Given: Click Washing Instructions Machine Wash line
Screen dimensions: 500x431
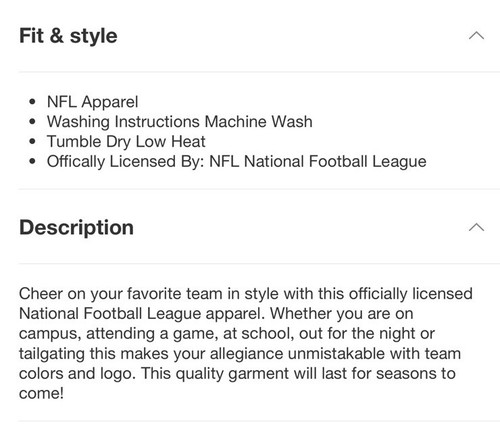Looking at the screenshot, I should click(180, 121).
